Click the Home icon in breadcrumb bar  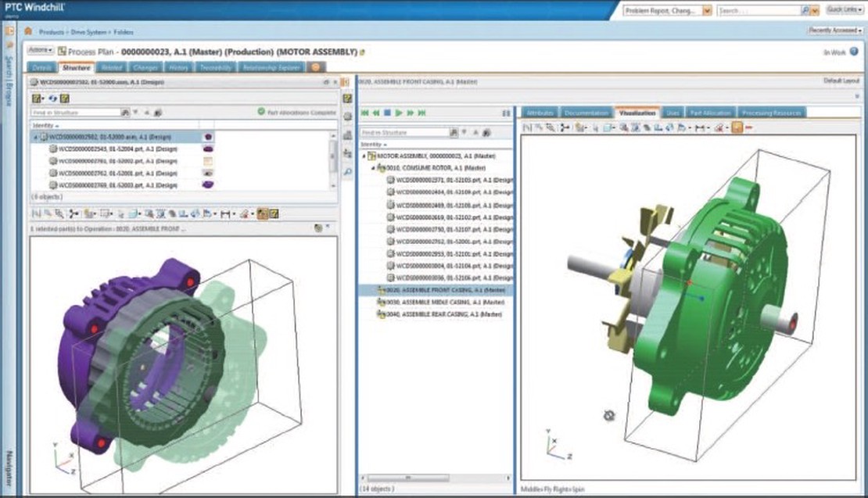coord(29,32)
